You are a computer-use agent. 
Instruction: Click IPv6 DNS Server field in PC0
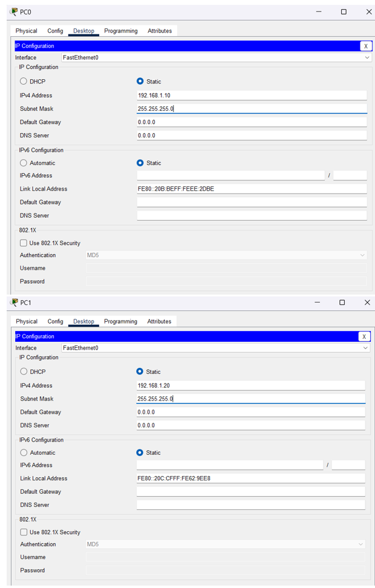point(252,215)
